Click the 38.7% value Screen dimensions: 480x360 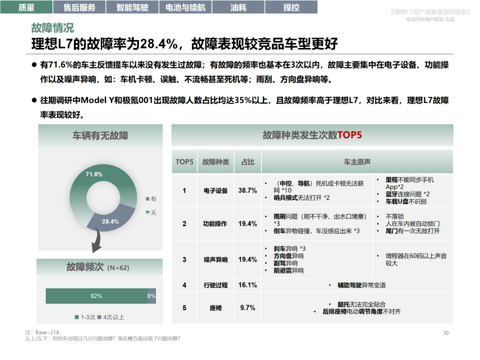(x=248, y=190)
